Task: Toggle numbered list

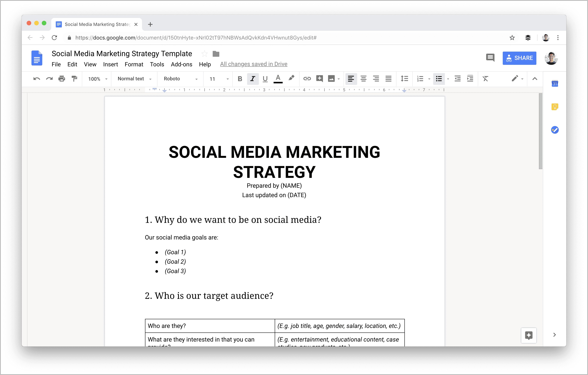Action: (420, 79)
